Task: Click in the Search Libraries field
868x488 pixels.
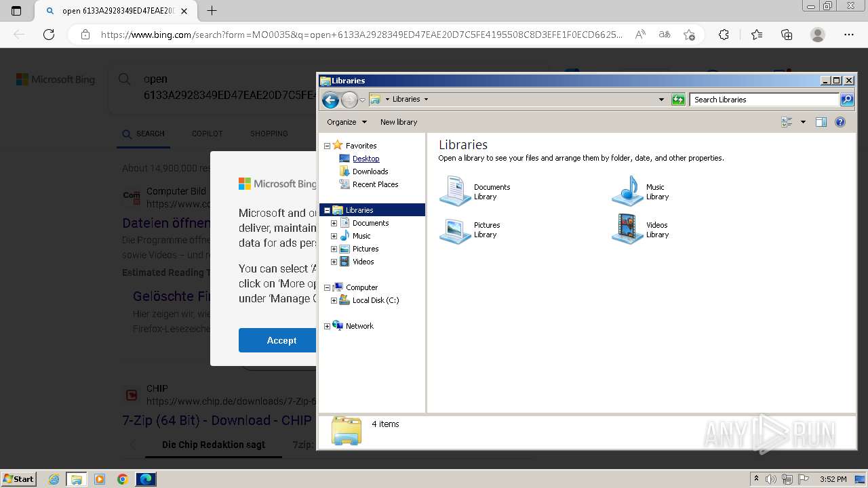Action: (x=764, y=100)
